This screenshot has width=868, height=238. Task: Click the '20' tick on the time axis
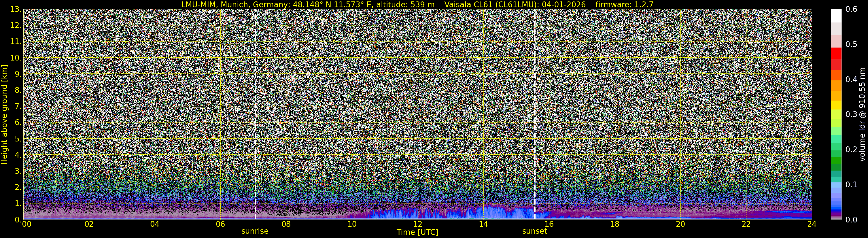[680, 224]
